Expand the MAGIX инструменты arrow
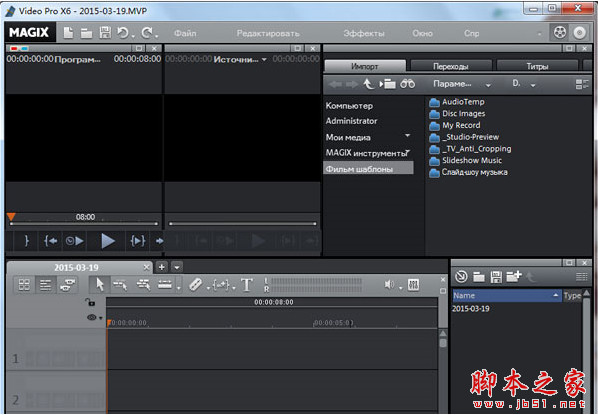The image size is (598, 415). pyautogui.click(x=408, y=151)
